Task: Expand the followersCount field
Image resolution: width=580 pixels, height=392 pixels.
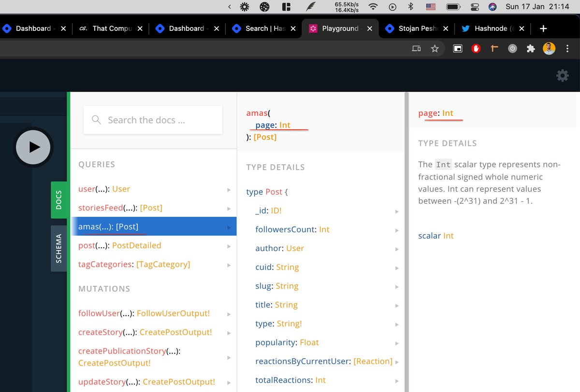Action: [397, 230]
